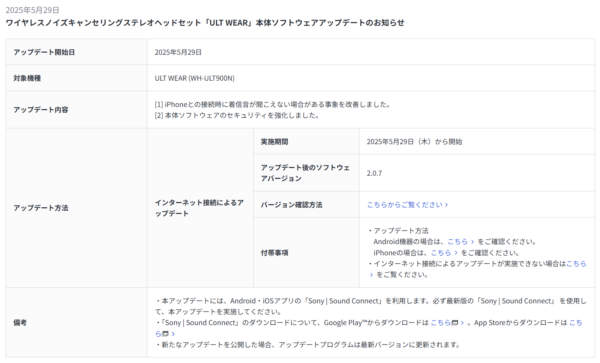Screen dimensions: 600x363
Task: Click the external-link icon after App Store link
Action: pyautogui.click(x=165, y=334)
